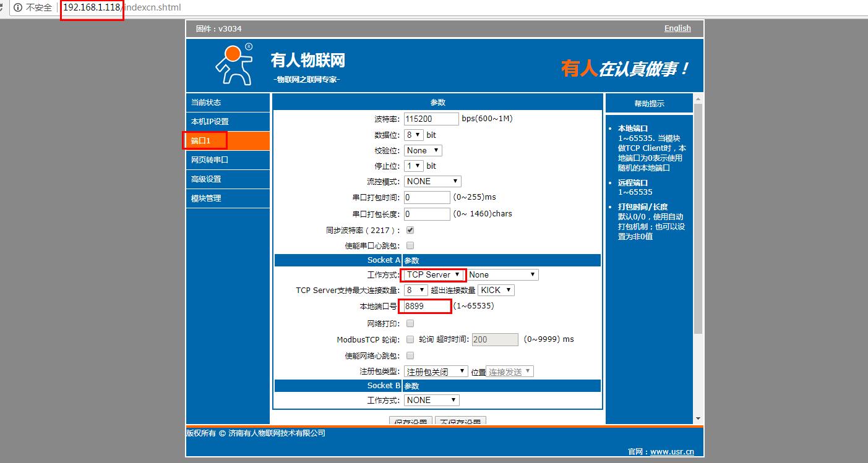Check the ModbusTCP 轮询 checkbox

[x=410, y=339]
